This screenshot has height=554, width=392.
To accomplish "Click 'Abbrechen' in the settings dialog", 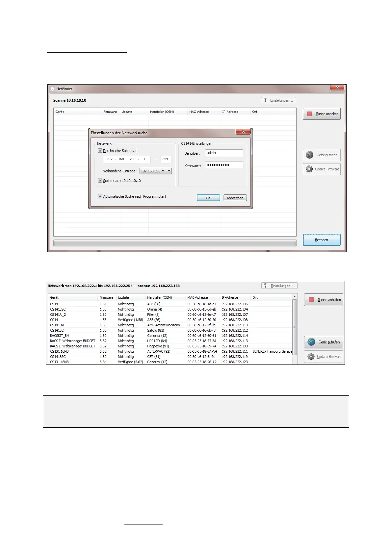I will (235, 198).
